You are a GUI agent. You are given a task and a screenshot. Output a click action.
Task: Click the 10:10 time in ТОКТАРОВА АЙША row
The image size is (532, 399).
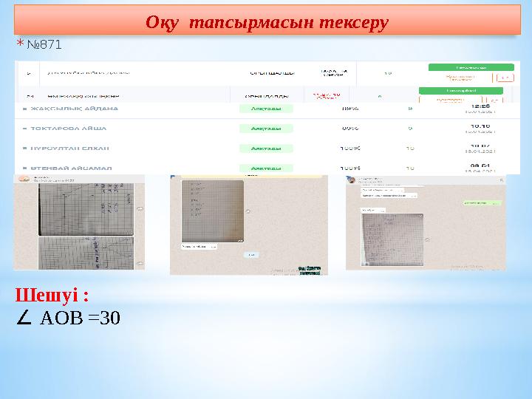pos(480,126)
